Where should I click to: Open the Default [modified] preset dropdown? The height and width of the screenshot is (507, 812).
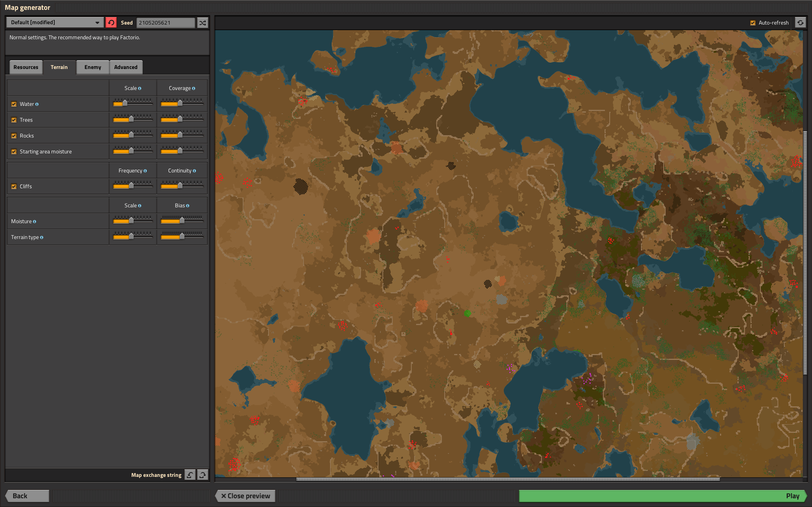pos(55,23)
